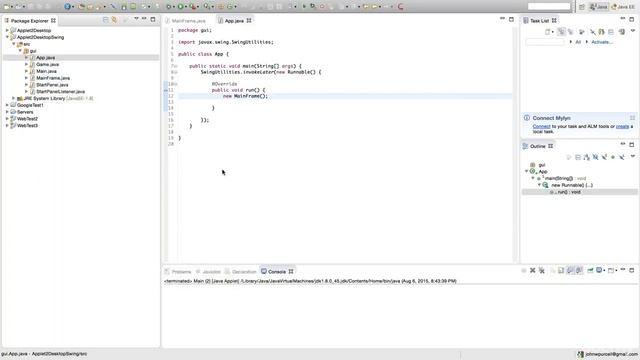The height and width of the screenshot is (360, 640).
Task: Collapse the main method fold marker on line 7
Action: click(176, 66)
